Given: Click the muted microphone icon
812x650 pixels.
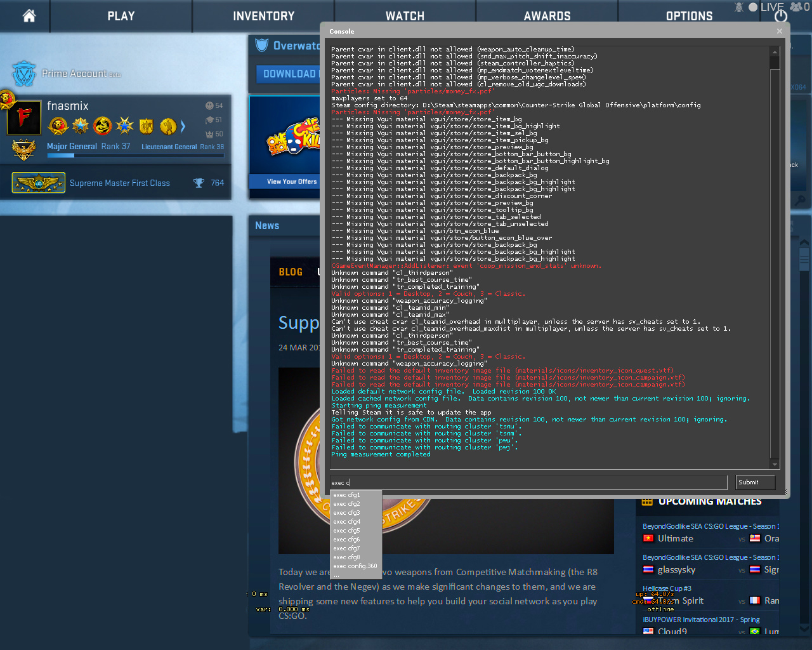Looking at the screenshot, I should tap(739, 7).
